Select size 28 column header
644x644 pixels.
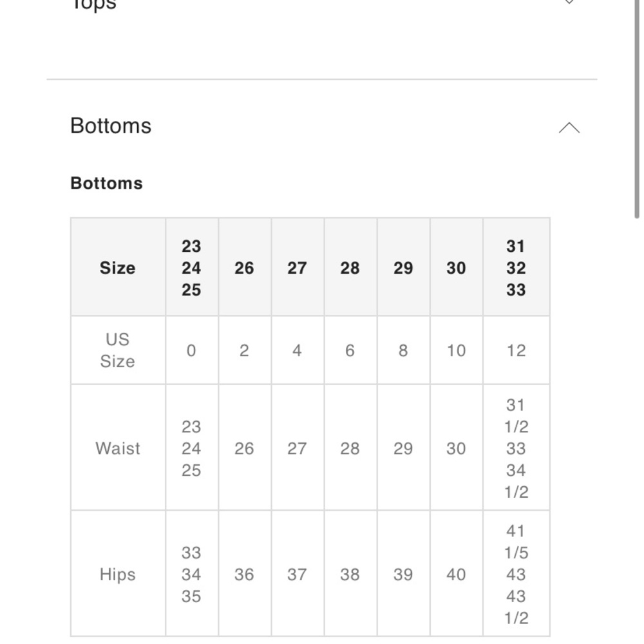pos(350,267)
